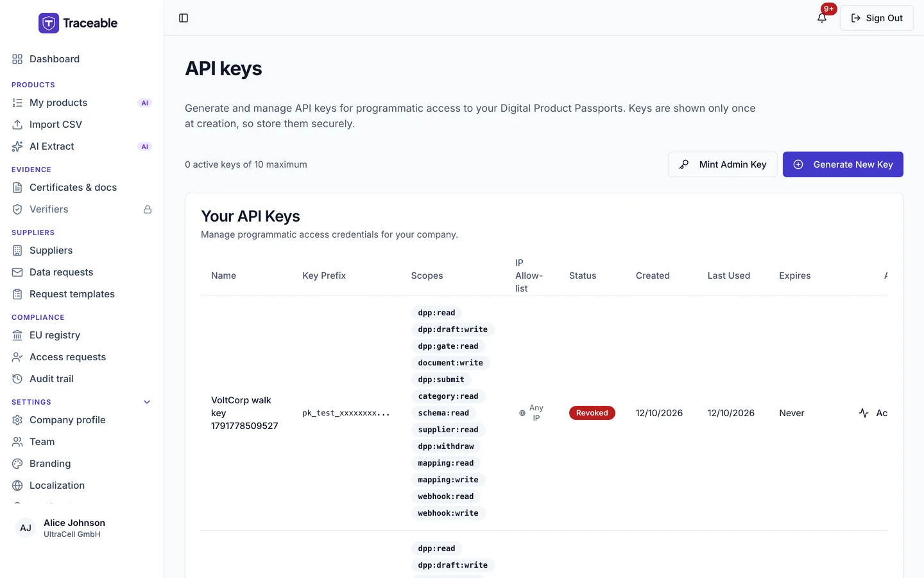
Task: Click the Suppliers building icon
Action: (17, 250)
